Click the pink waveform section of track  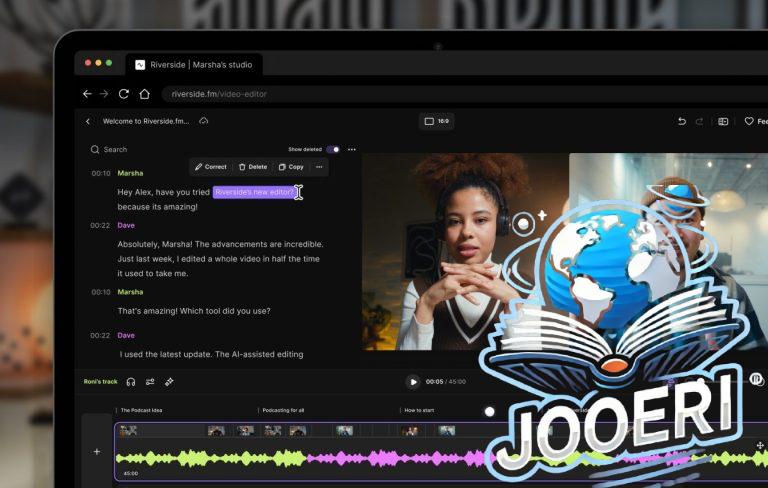(x=397, y=459)
